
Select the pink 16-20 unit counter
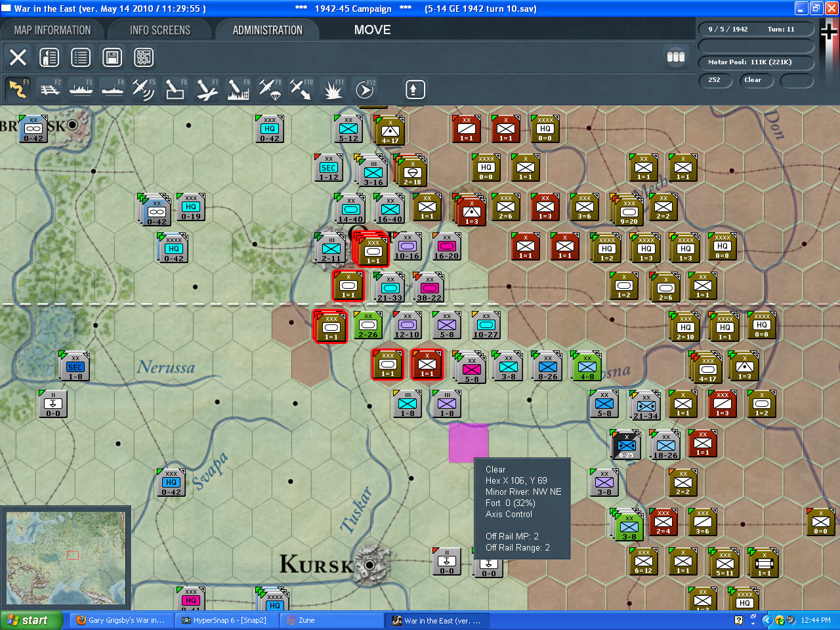(x=446, y=247)
